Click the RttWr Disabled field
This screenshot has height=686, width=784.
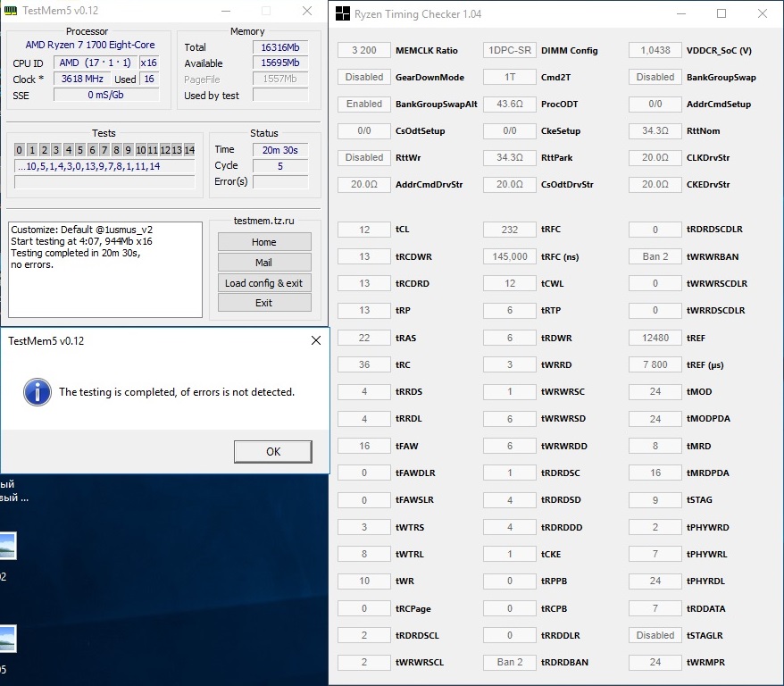coord(364,157)
